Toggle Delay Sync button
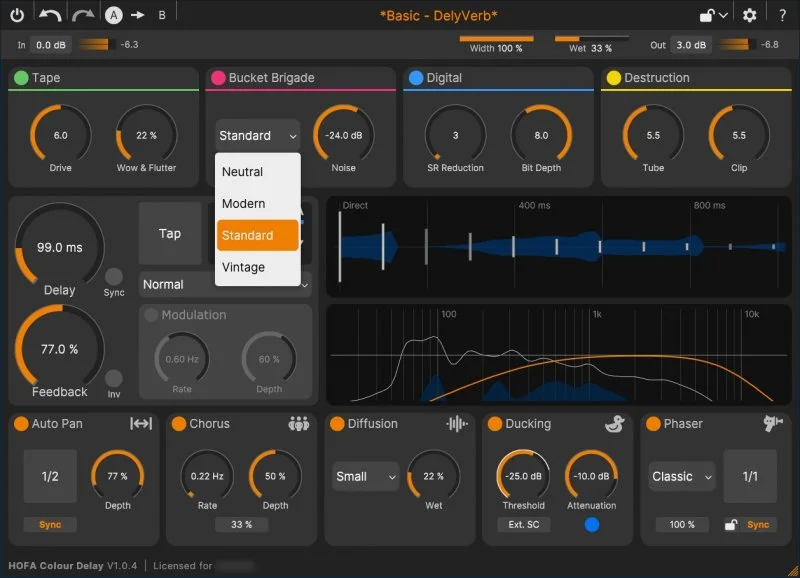This screenshot has width=800, height=578. click(x=114, y=277)
